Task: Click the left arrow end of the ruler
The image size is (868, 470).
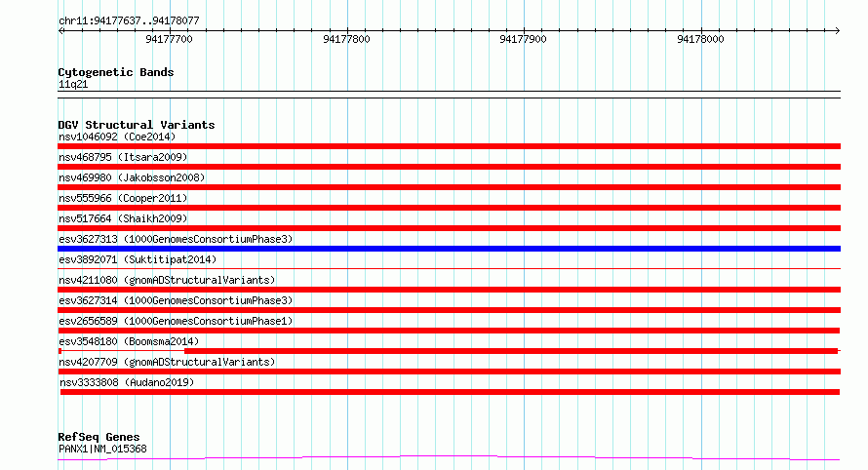Action: tap(60, 30)
